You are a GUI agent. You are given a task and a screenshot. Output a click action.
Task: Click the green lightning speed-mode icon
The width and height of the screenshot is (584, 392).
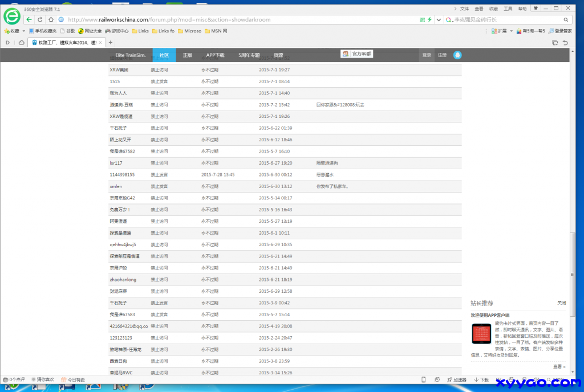tap(429, 19)
